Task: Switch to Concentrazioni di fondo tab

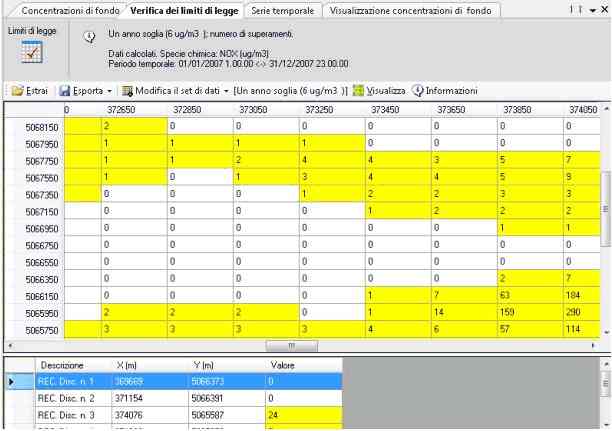Action: click(x=70, y=11)
